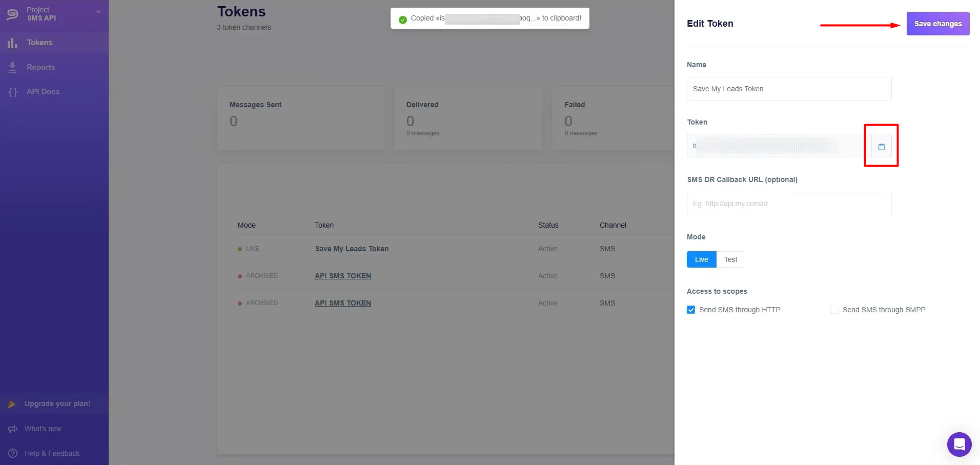Viewport: 980px width, 465px height.
Task: Click the Upgrade your plan rocket icon
Action: coord(12,404)
